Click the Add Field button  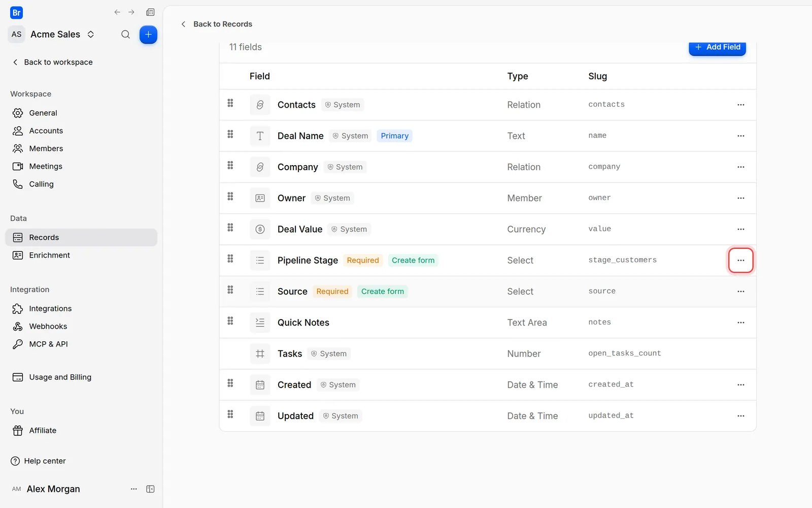717,47
